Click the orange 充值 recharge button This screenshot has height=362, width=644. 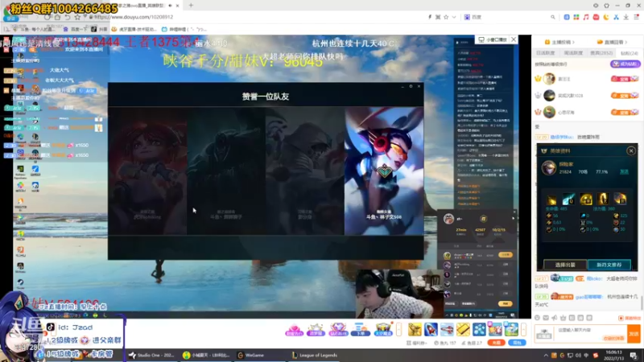click(496, 343)
